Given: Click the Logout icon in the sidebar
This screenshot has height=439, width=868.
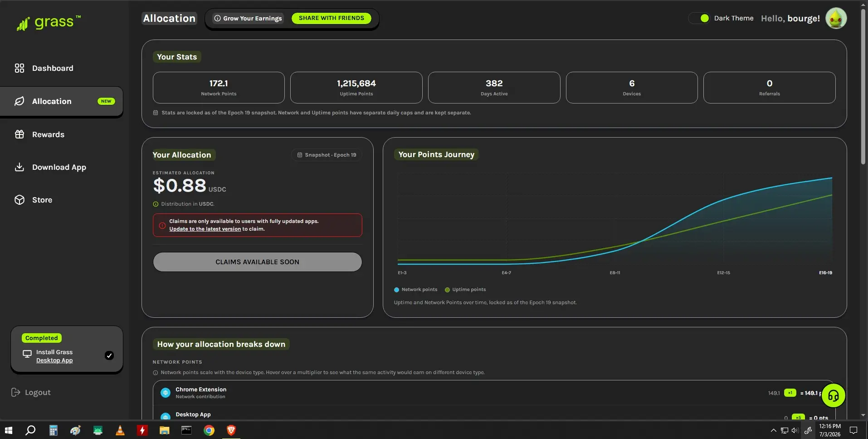Looking at the screenshot, I should pyautogui.click(x=15, y=392).
